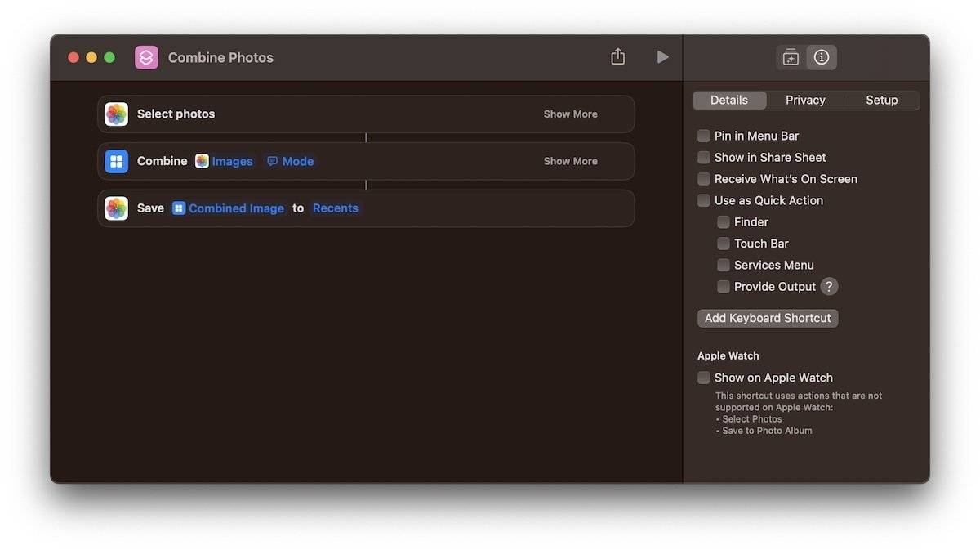The image size is (980, 550).
Task: Enable Show on Apple Watch
Action: (x=703, y=378)
